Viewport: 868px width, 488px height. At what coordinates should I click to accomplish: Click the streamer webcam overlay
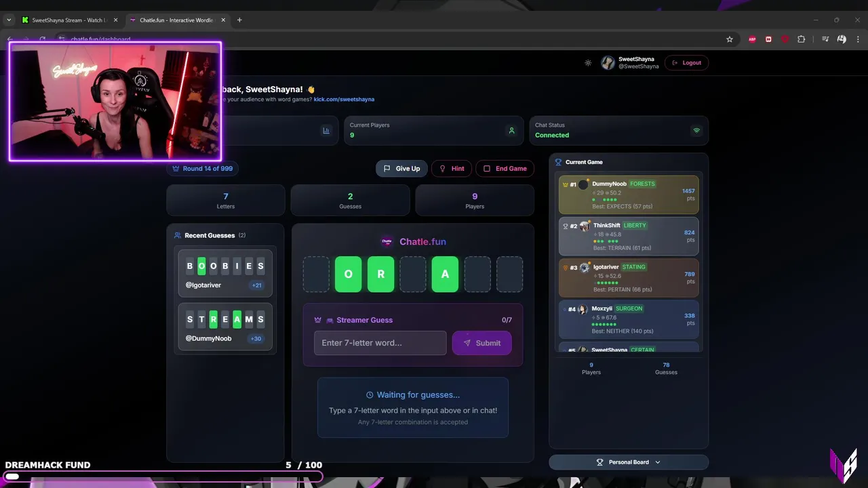coord(115,102)
